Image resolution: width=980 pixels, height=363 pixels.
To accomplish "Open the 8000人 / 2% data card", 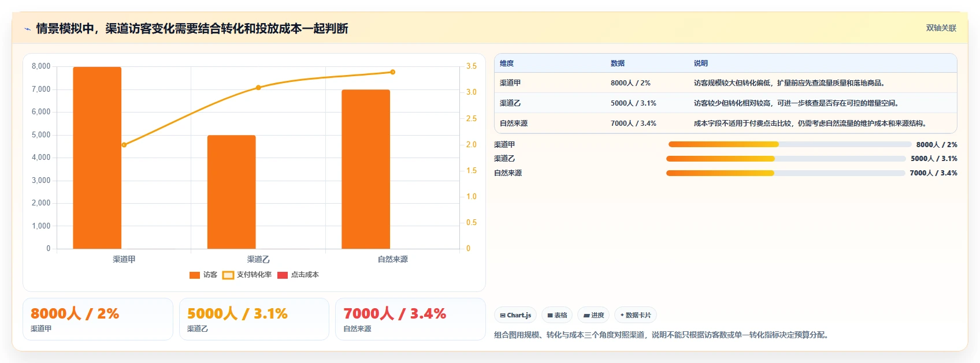I will point(98,319).
